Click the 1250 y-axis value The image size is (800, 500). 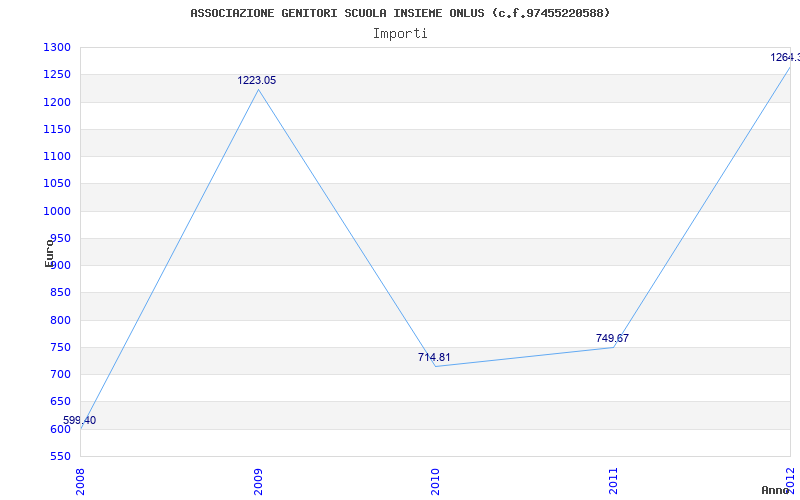coord(56,74)
